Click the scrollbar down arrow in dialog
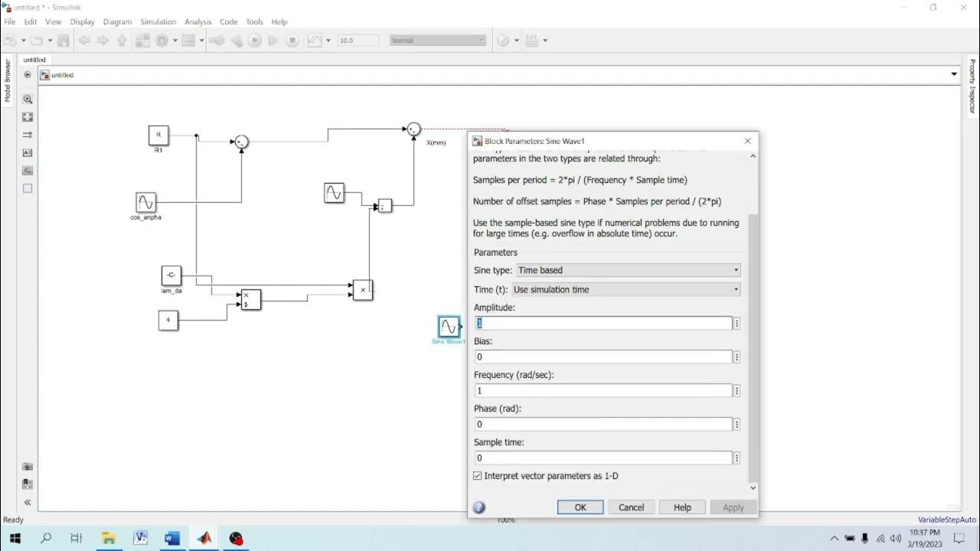980x551 pixels. [753, 487]
